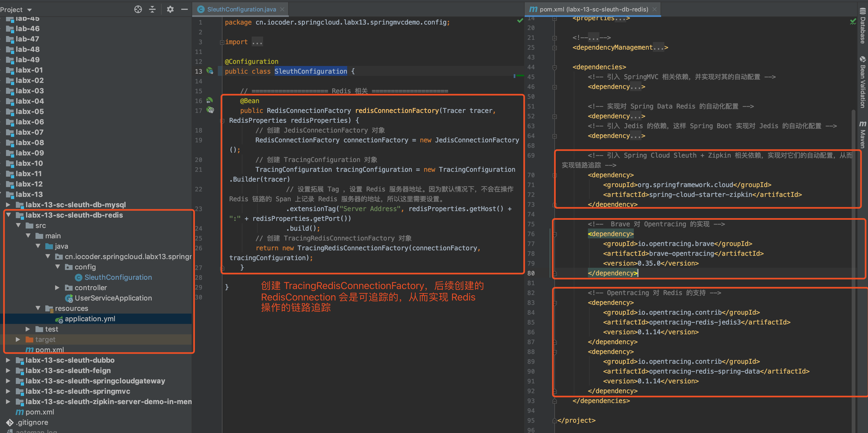Click the Bean gutter icon on line 16
Viewport: 868px width, 433px height.
[x=210, y=100]
